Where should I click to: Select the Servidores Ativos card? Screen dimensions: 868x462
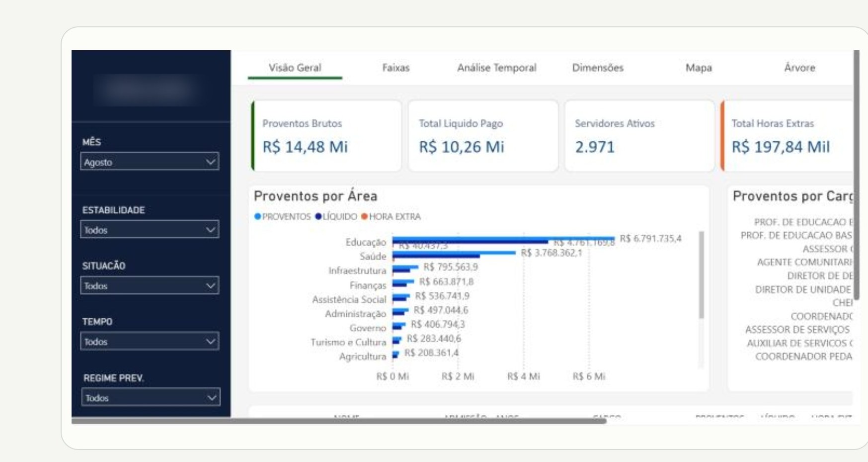tap(639, 136)
